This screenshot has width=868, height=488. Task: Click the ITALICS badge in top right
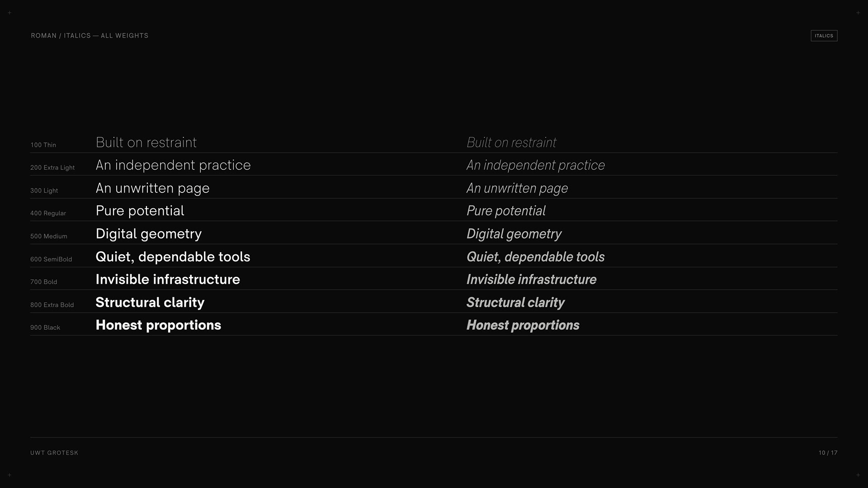(x=824, y=36)
